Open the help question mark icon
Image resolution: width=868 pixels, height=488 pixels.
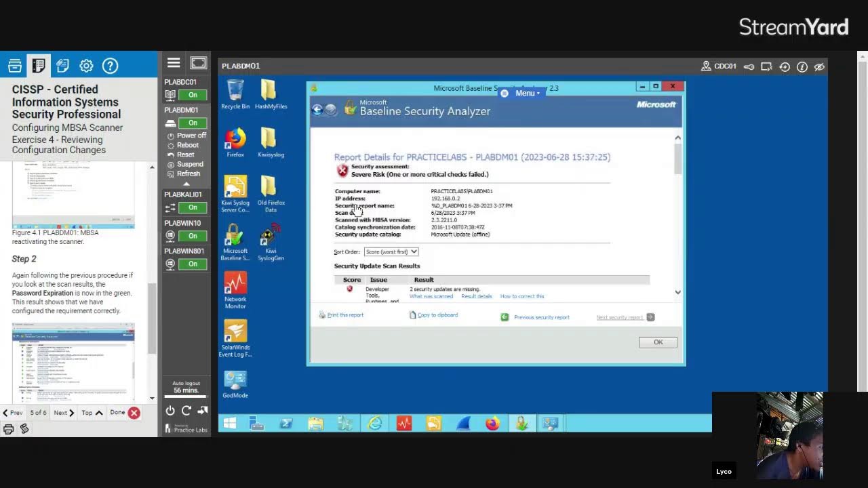point(110,66)
